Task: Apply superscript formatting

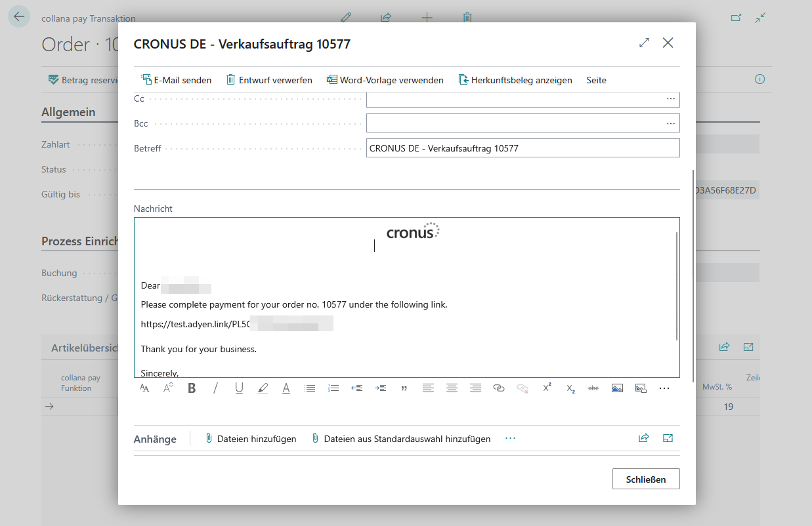Action: pyautogui.click(x=546, y=388)
